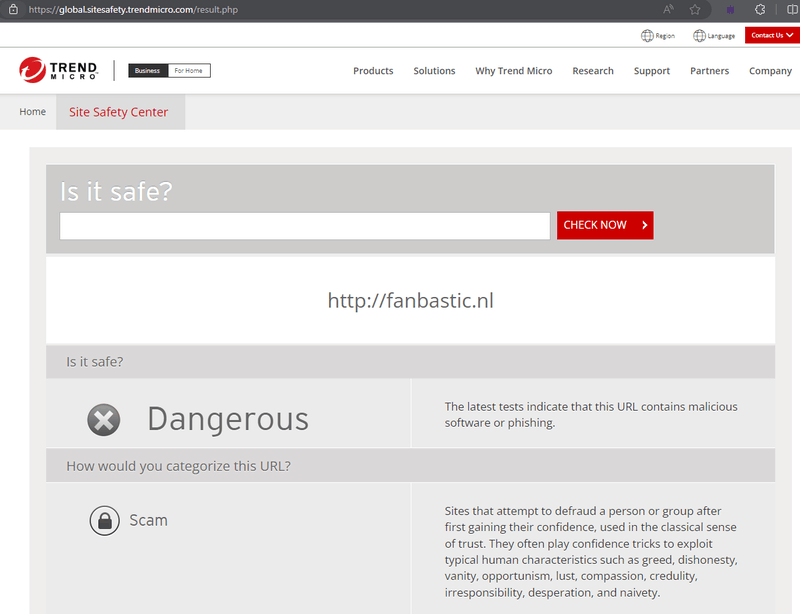Expand the Contact Us dropdown
The width and height of the screenshot is (800, 614).
point(772,35)
